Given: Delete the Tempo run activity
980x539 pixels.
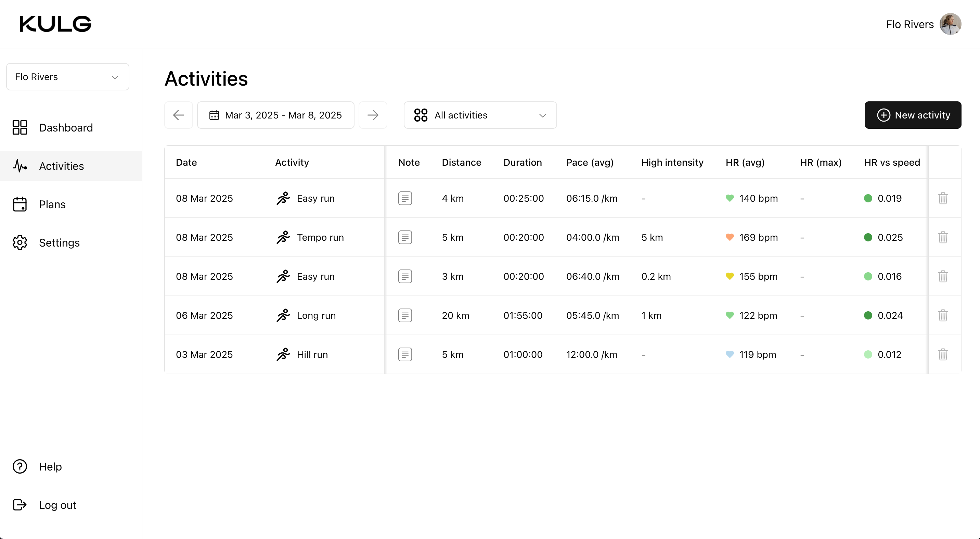Looking at the screenshot, I should pyautogui.click(x=943, y=238).
